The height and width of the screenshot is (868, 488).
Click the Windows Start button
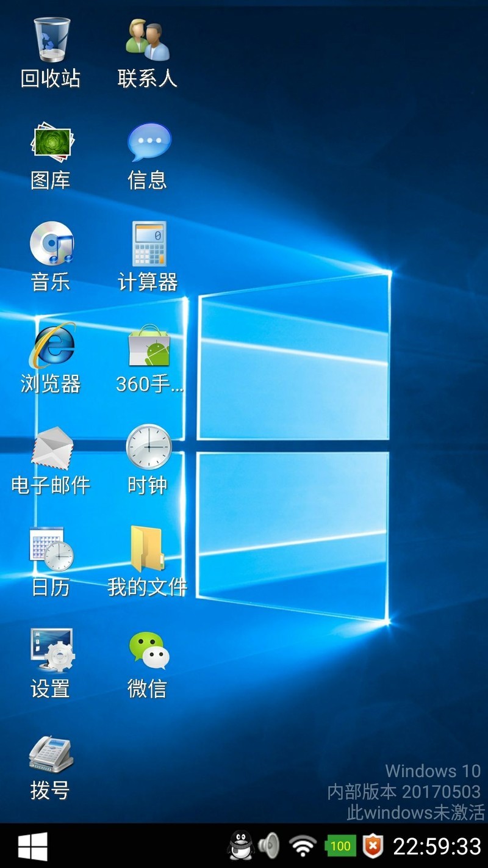(32, 847)
